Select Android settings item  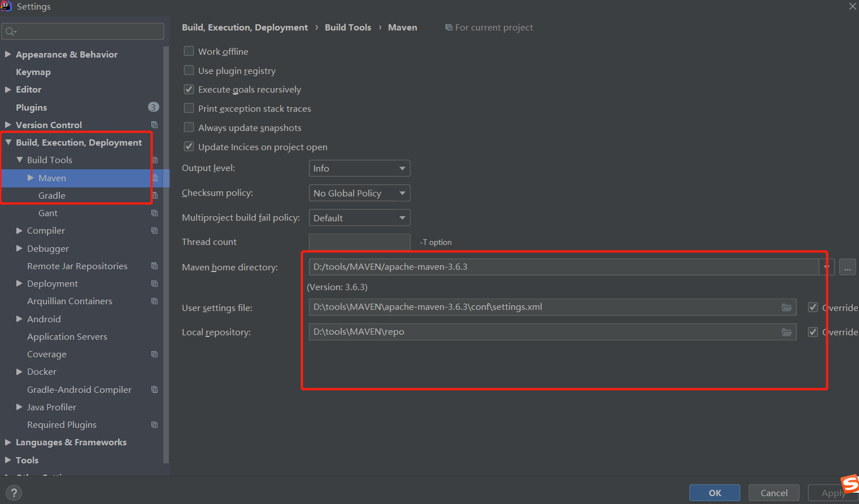point(44,319)
